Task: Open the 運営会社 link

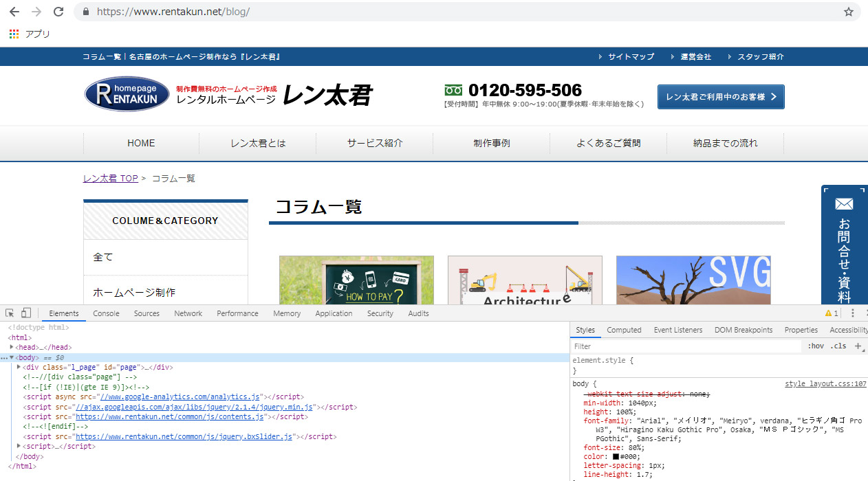Action: 695,56
